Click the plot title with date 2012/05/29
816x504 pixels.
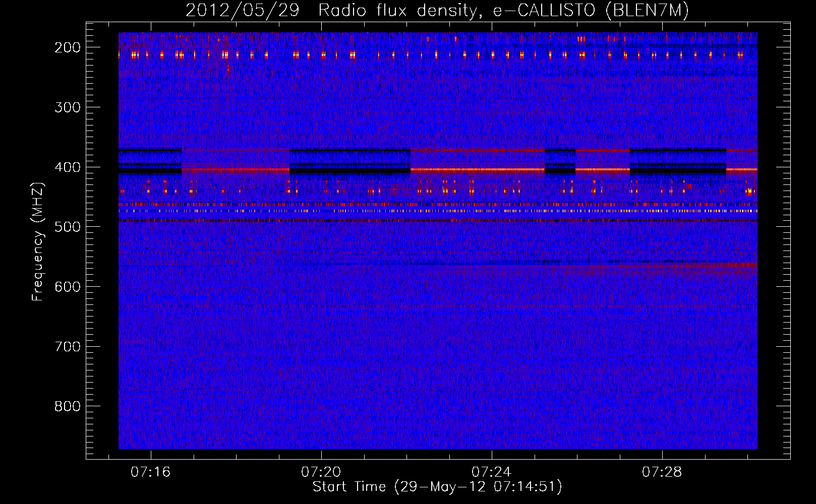pyautogui.click(x=437, y=11)
